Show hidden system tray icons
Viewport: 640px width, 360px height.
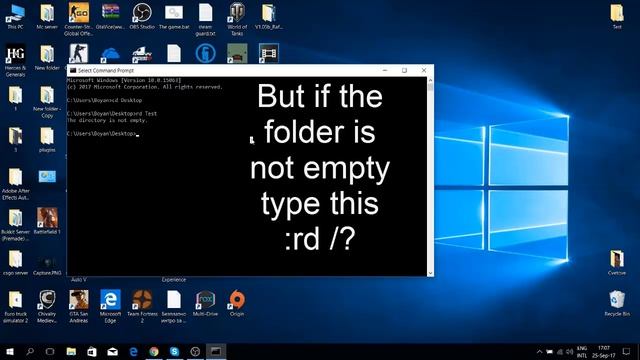pyautogui.click(x=539, y=352)
